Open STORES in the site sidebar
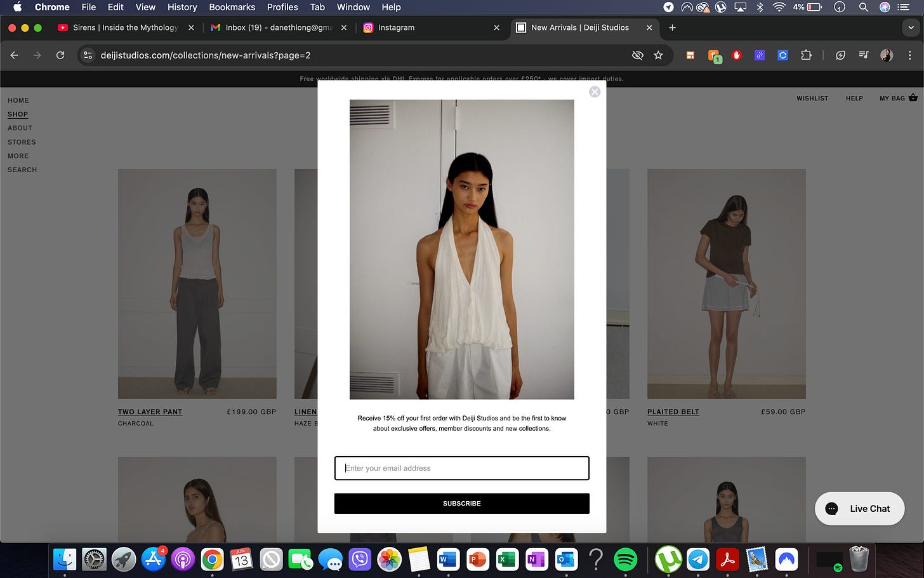This screenshot has width=924, height=578. [22, 142]
